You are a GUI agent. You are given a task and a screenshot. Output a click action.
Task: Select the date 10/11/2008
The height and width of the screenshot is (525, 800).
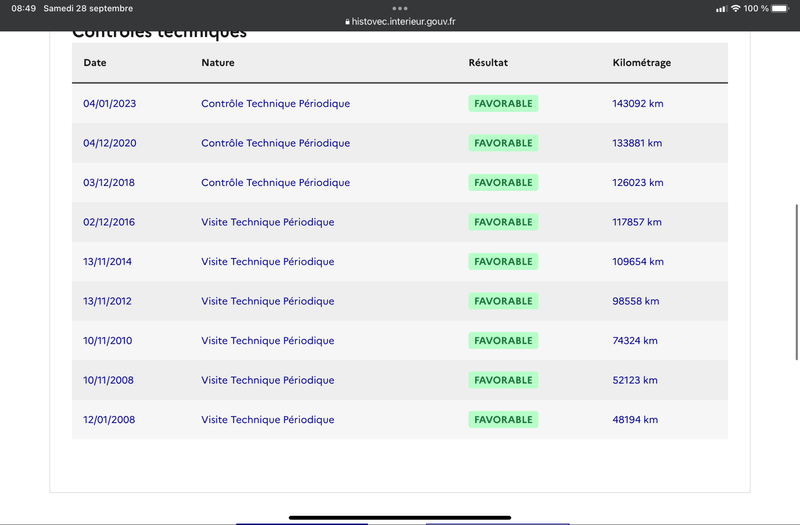(x=108, y=380)
